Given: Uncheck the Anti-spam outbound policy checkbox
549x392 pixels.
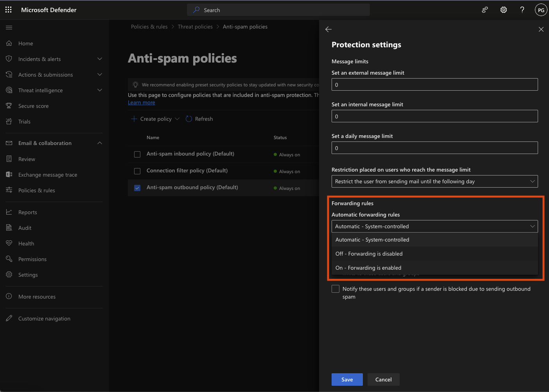Looking at the screenshot, I should 137,188.
